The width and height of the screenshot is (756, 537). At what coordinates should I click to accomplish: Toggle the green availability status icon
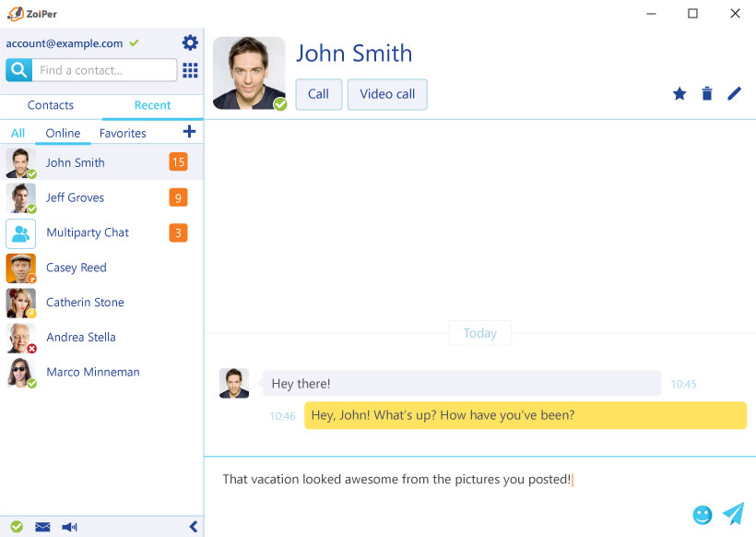click(x=17, y=527)
